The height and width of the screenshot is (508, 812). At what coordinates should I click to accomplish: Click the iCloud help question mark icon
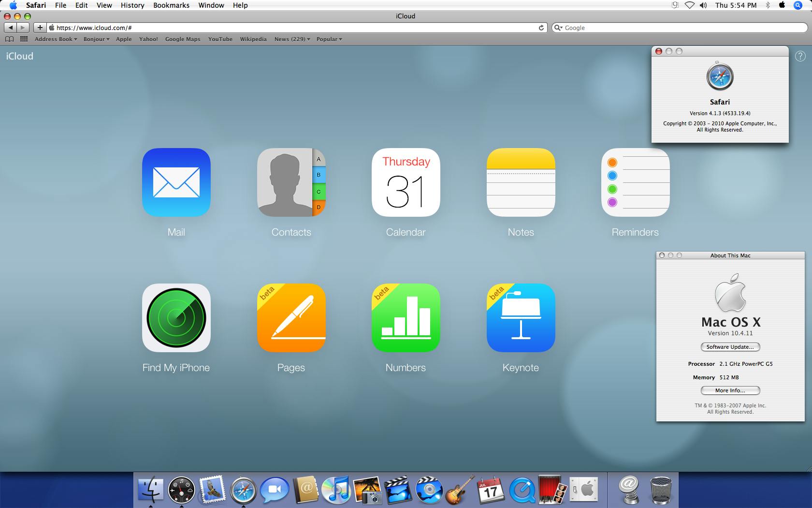(x=800, y=56)
